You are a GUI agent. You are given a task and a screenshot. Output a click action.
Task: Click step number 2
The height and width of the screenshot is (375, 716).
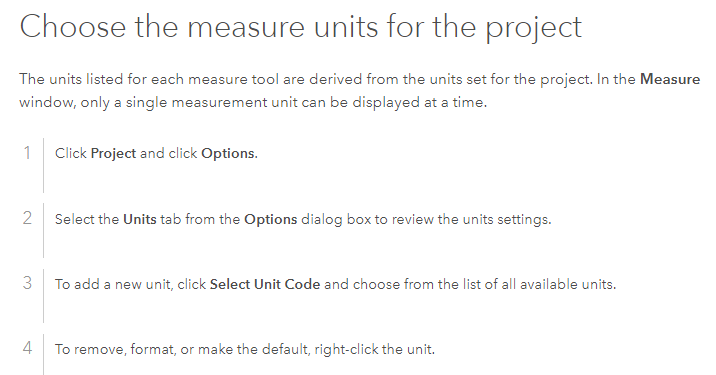[x=27, y=218]
